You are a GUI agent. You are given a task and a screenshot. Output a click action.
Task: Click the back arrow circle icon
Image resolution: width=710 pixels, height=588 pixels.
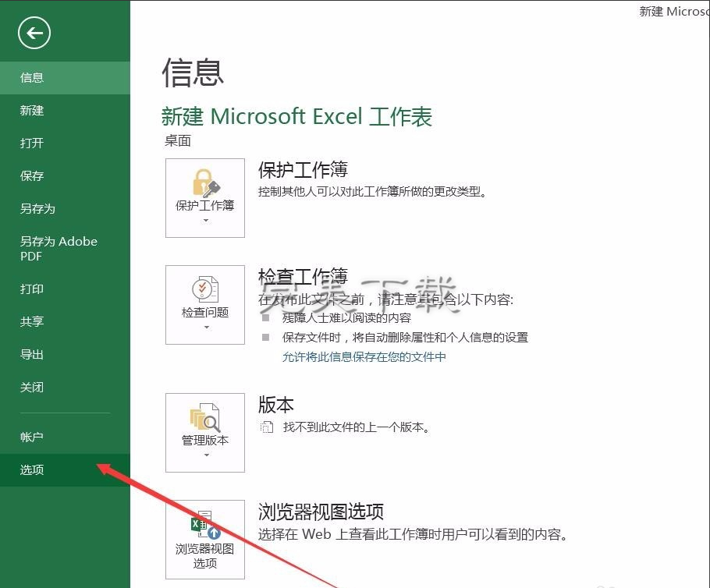(x=34, y=33)
